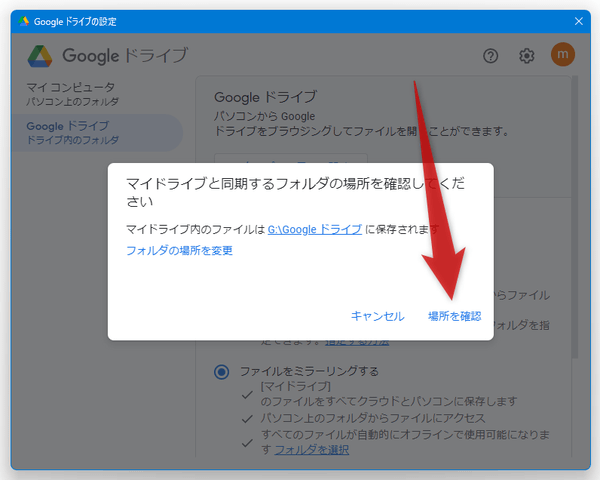Image resolution: width=600 pixels, height=480 pixels.
Task: Switch to マイ コンピュータ in sidebar
Action: pyautogui.click(x=72, y=94)
